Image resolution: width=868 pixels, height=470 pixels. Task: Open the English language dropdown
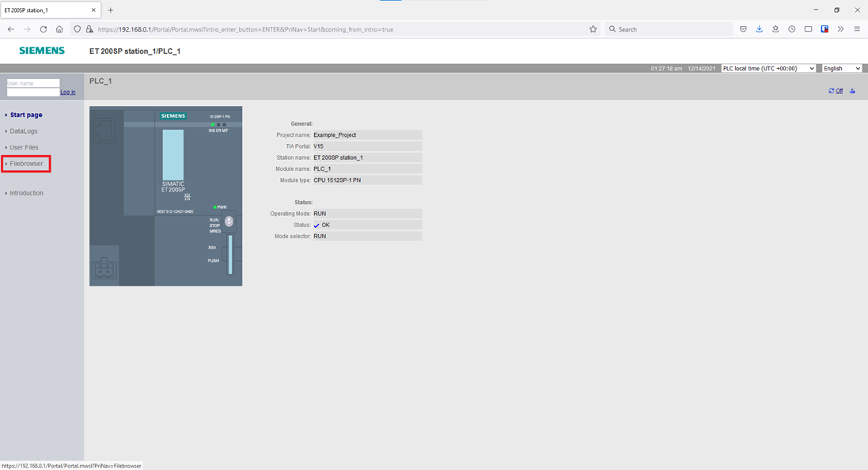point(841,69)
